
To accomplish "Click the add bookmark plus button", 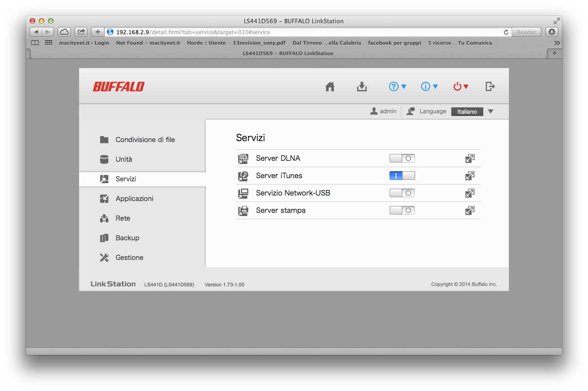I will tap(98, 32).
